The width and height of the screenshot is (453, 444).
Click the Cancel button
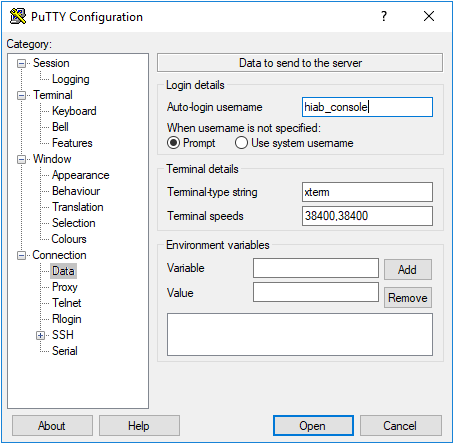coord(401,426)
